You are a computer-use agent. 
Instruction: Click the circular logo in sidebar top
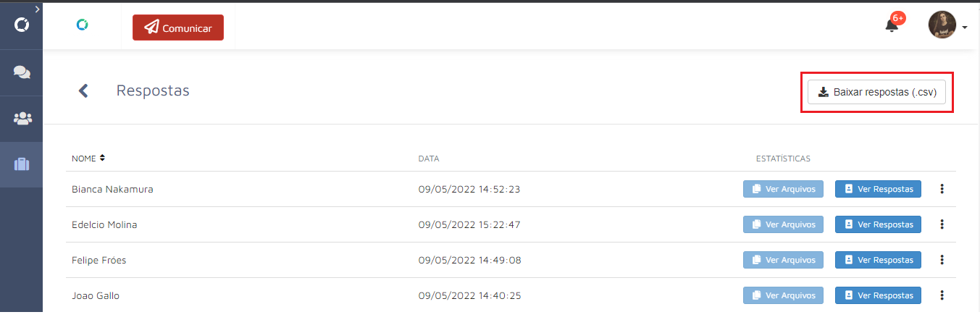22,25
